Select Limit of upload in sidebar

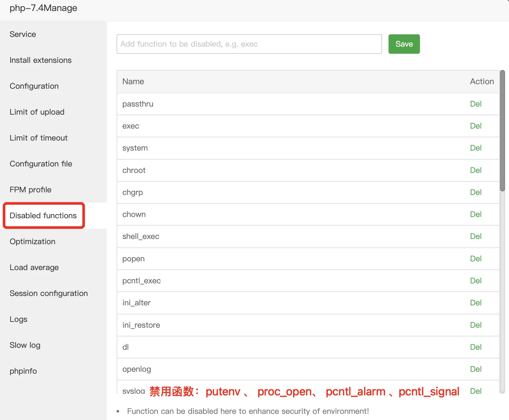[37, 112]
